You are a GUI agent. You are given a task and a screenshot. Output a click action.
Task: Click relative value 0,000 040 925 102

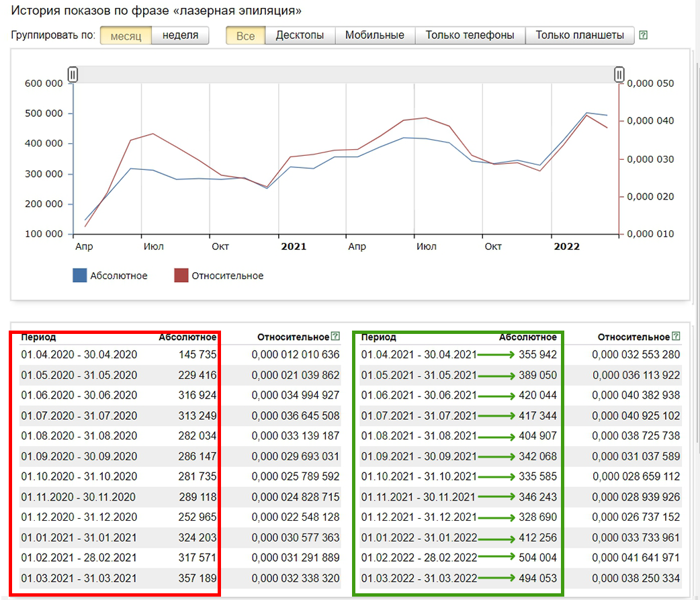(x=636, y=416)
